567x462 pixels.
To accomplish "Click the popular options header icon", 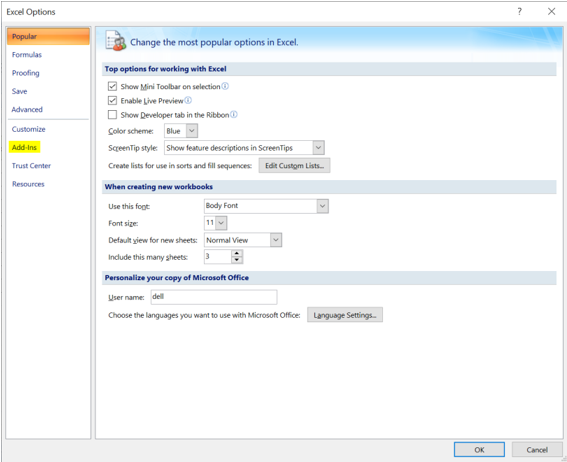I will pos(115,41).
